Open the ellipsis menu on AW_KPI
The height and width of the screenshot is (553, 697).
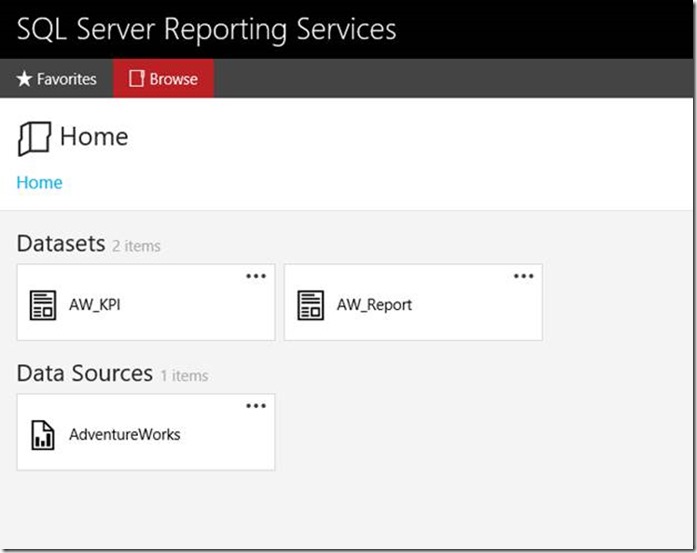tap(256, 277)
